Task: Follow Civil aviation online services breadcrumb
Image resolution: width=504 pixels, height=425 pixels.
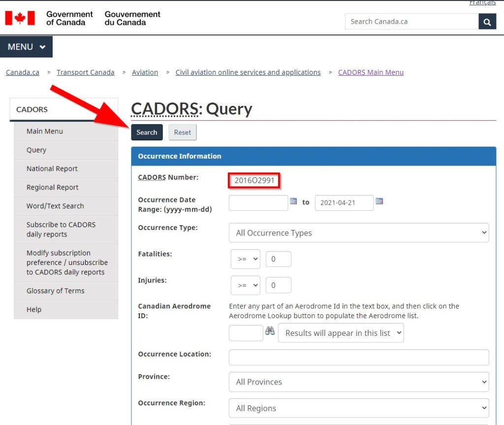Action: [248, 72]
